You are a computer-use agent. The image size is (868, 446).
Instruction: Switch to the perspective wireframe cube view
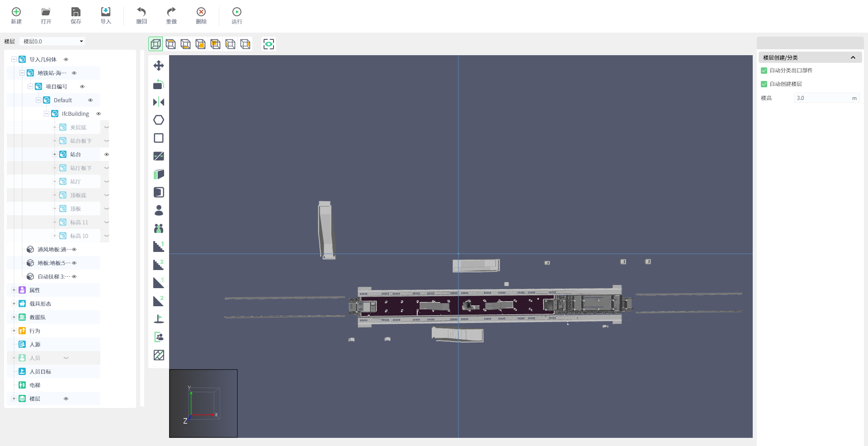(x=156, y=44)
